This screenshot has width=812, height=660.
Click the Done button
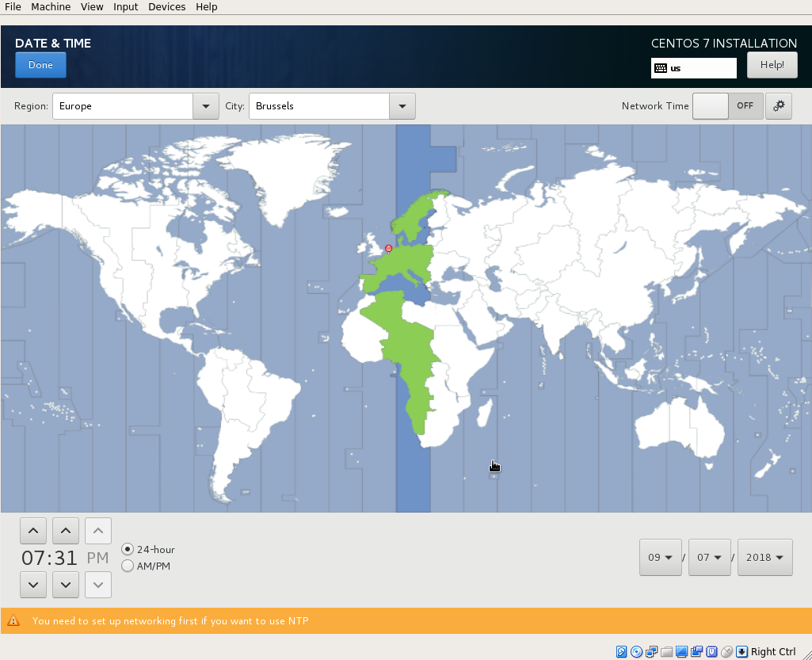click(40, 65)
